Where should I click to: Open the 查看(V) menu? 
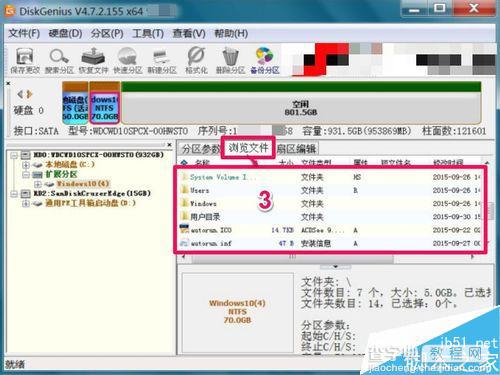189,33
